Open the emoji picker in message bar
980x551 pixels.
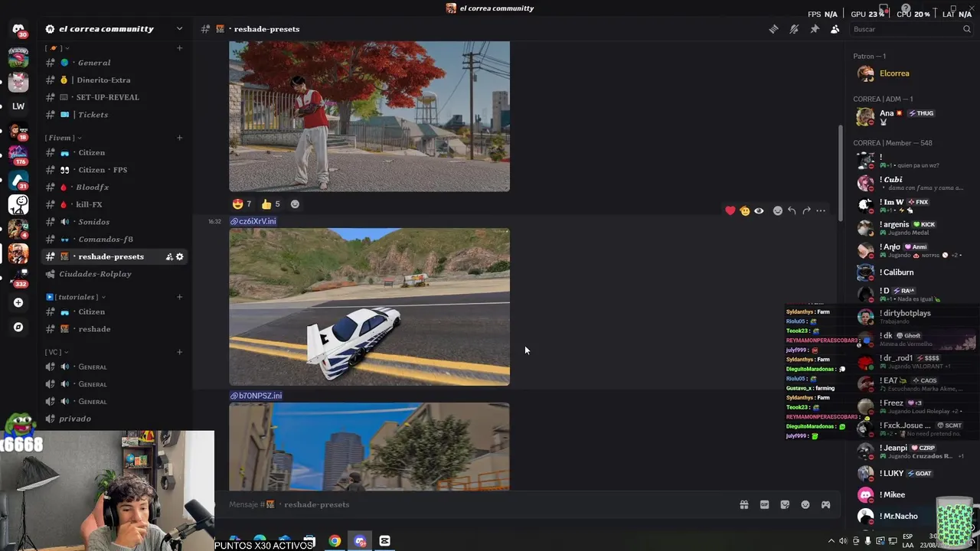(805, 504)
